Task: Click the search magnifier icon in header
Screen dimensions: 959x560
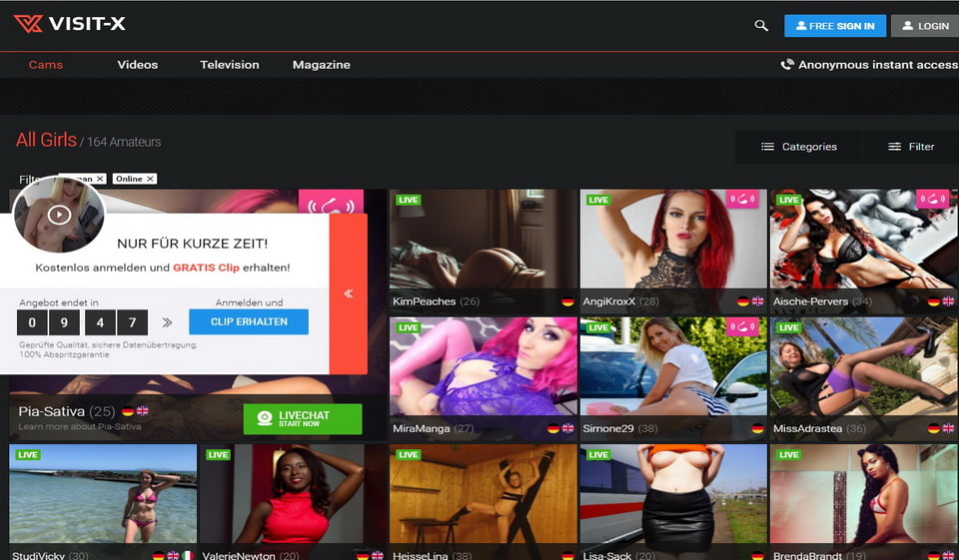Action: tap(761, 26)
